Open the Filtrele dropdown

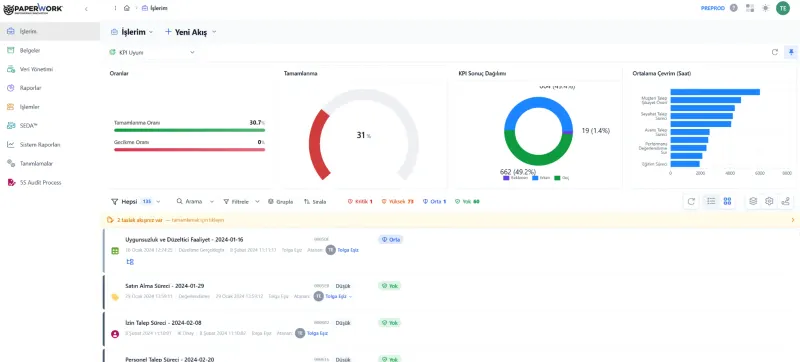pyautogui.click(x=241, y=201)
